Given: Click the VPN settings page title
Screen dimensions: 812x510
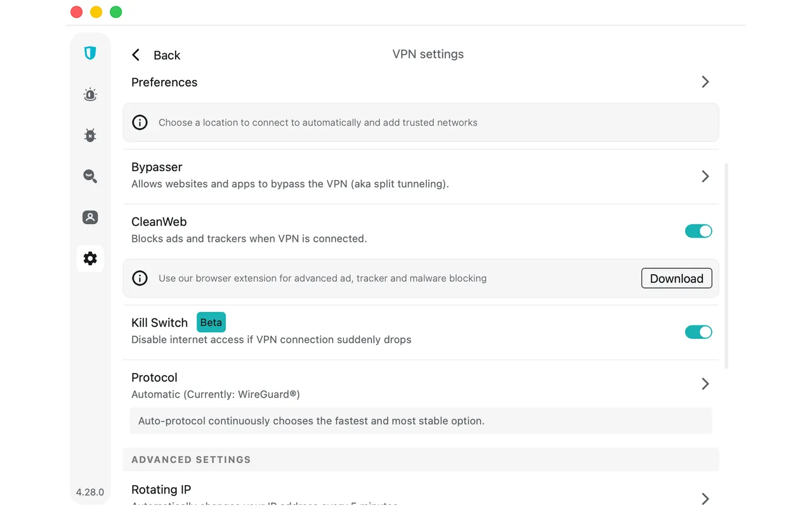Looking at the screenshot, I should [x=428, y=55].
